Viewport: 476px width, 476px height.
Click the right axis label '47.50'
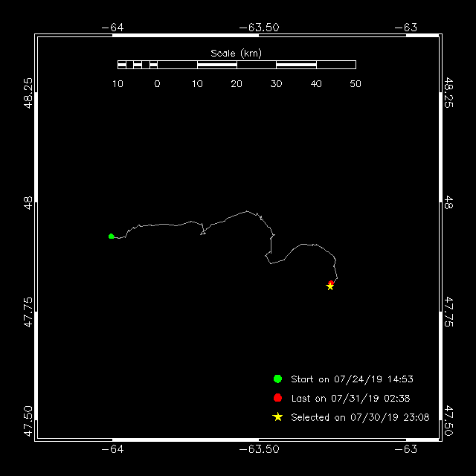(x=448, y=422)
